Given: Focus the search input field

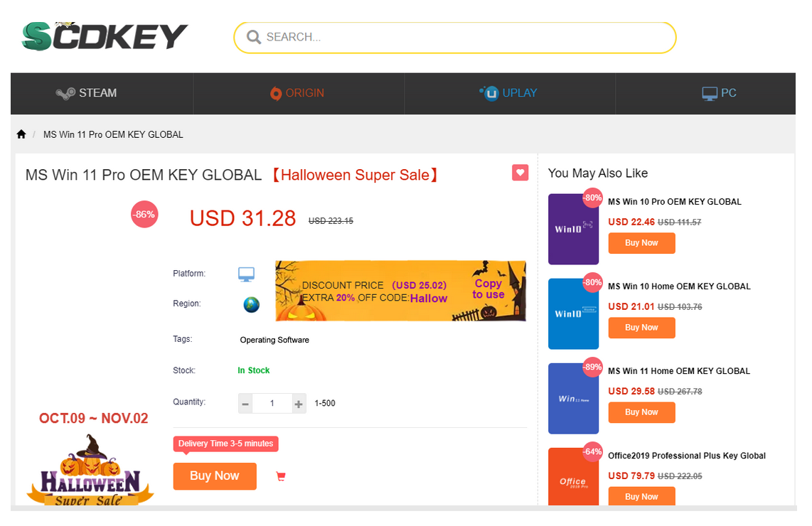Looking at the screenshot, I should [x=462, y=37].
